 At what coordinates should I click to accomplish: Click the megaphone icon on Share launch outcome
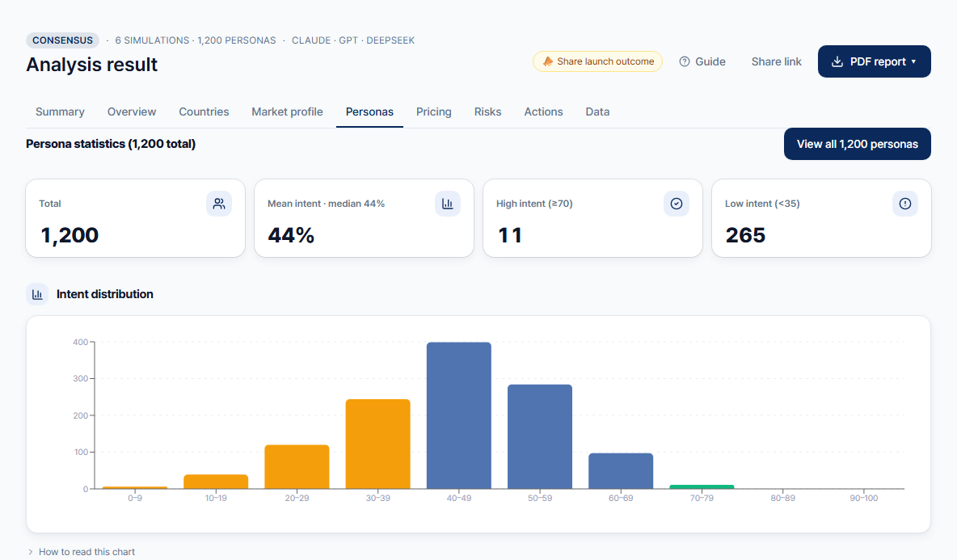click(x=547, y=61)
